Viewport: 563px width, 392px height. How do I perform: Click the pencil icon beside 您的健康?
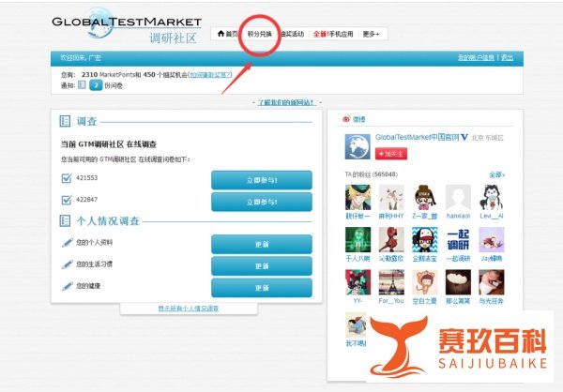(68, 286)
